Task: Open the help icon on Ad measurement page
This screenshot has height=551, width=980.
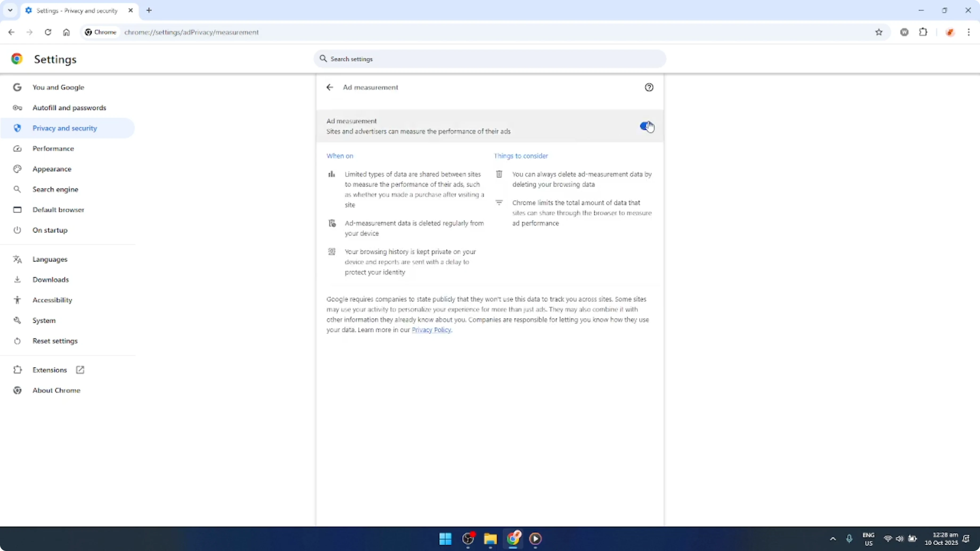Action: coord(649,87)
